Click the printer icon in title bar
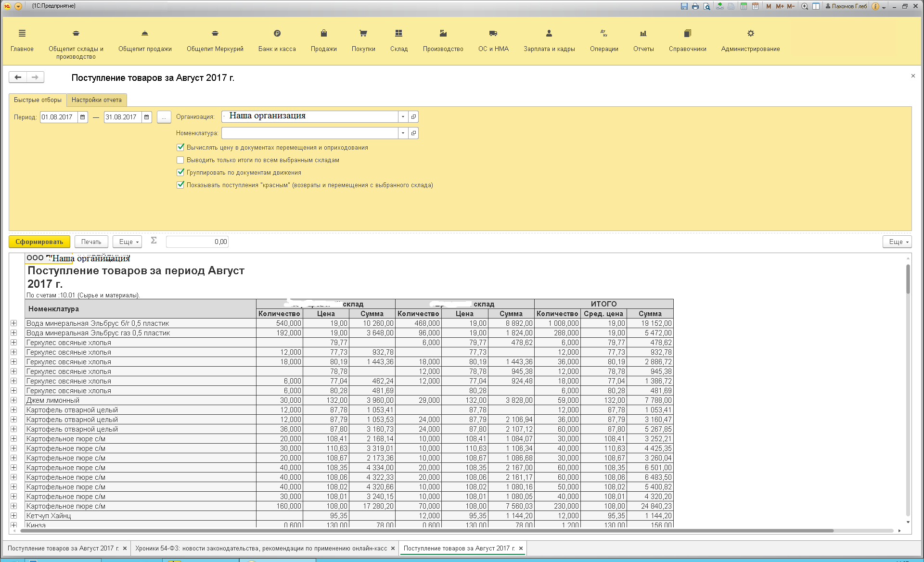The height and width of the screenshot is (562, 924). (695, 6)
